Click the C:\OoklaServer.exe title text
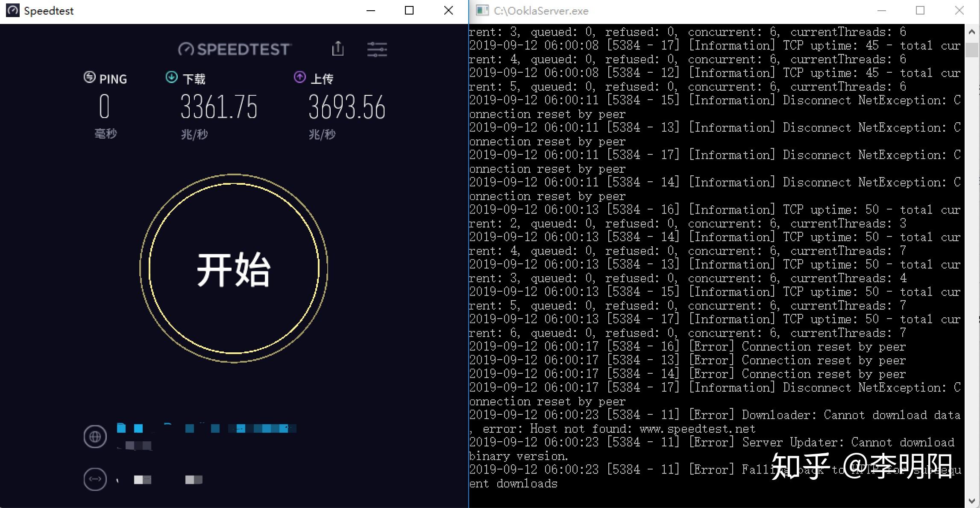 (541, 11)
